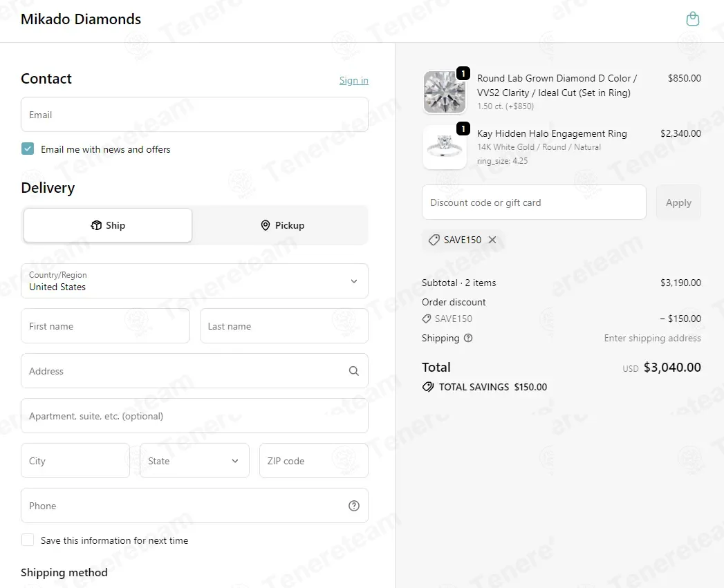Image resolution: width=724 pixels, height=588 pixels.
Task: Click the − $150.00 discount amount
Action: (x=680, y=319)
